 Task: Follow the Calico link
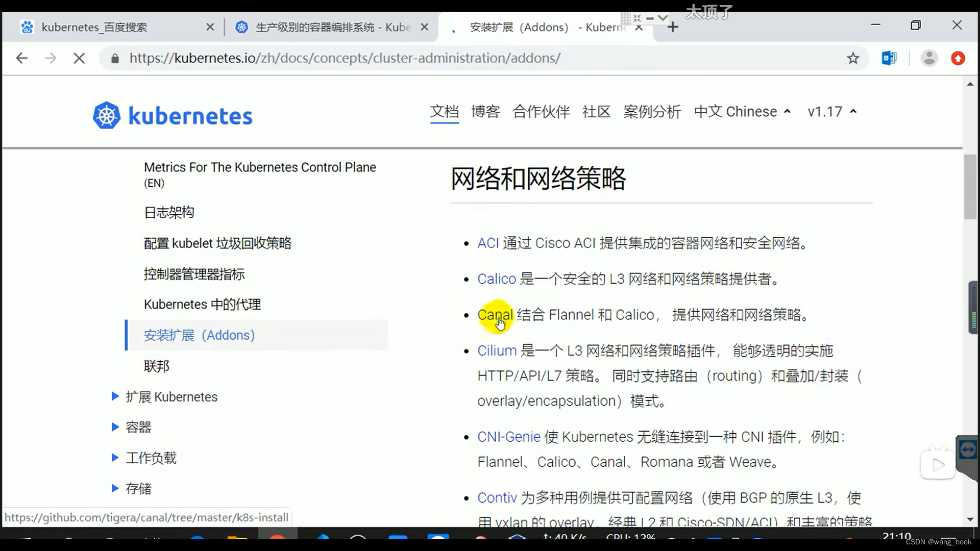[x=497, y=279]
